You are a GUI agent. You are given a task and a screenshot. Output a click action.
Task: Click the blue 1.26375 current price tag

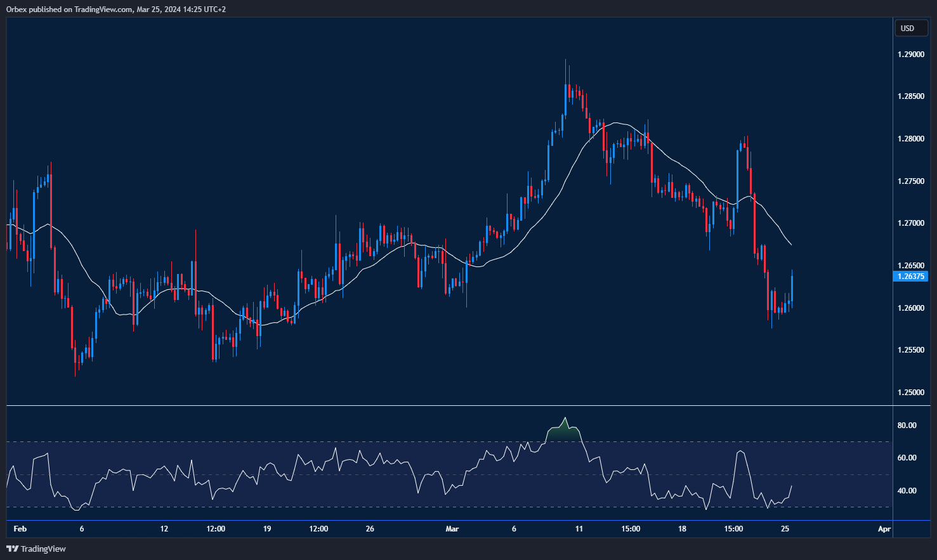911,276
